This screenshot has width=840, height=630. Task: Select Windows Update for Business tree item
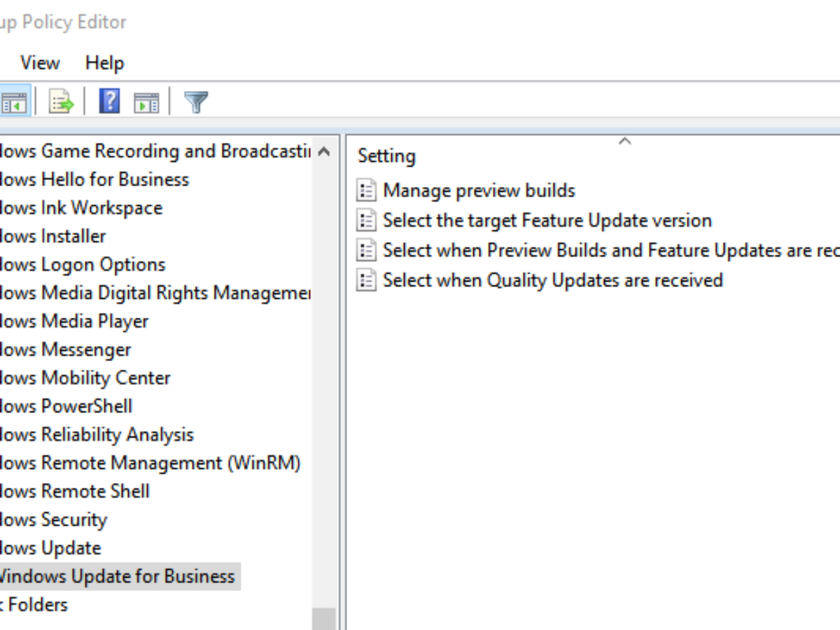[x=118, y=577]
